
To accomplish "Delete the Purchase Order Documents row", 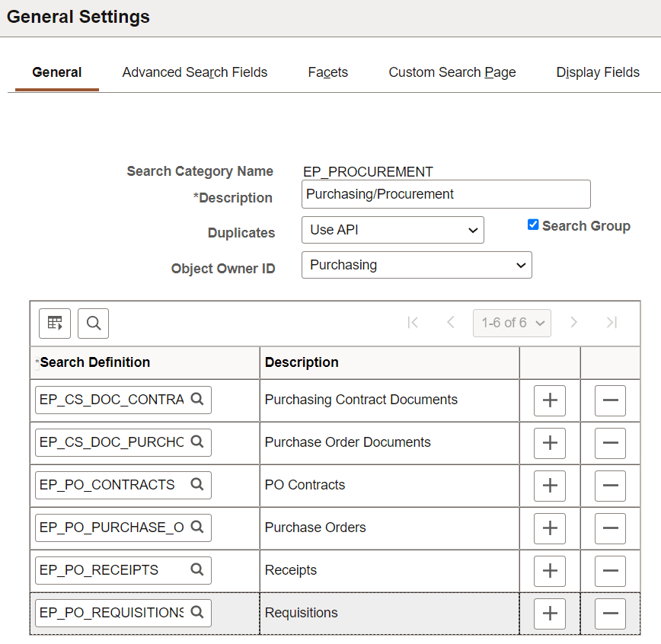I will pos(610,443).
